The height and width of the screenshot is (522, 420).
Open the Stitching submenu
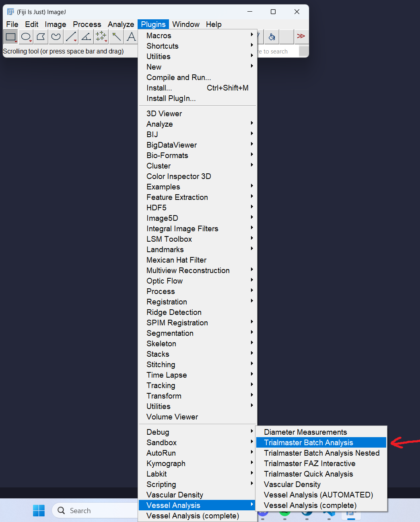[x=198, y=364]
